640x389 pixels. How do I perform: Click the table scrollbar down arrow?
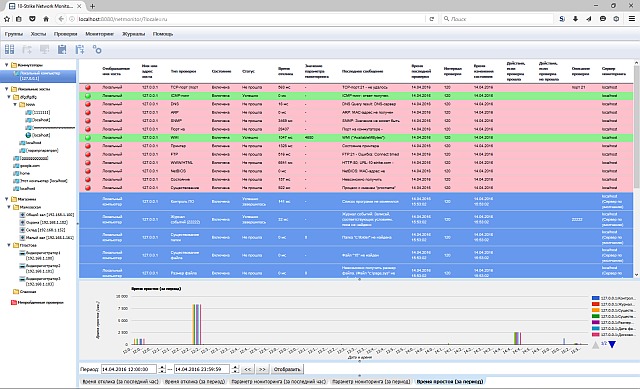636,275
